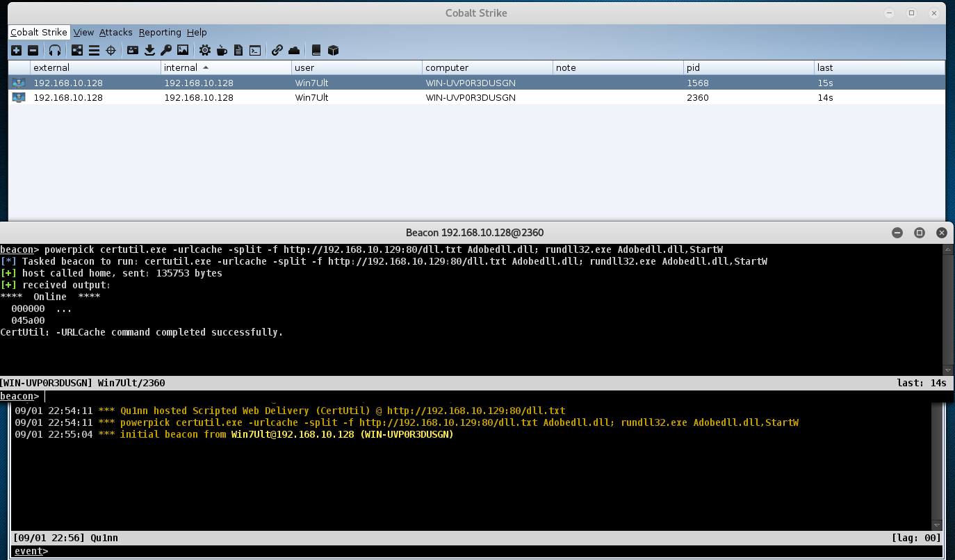Click the About cube icon
Screen dimensions: 955x560
tap(333, 50)
